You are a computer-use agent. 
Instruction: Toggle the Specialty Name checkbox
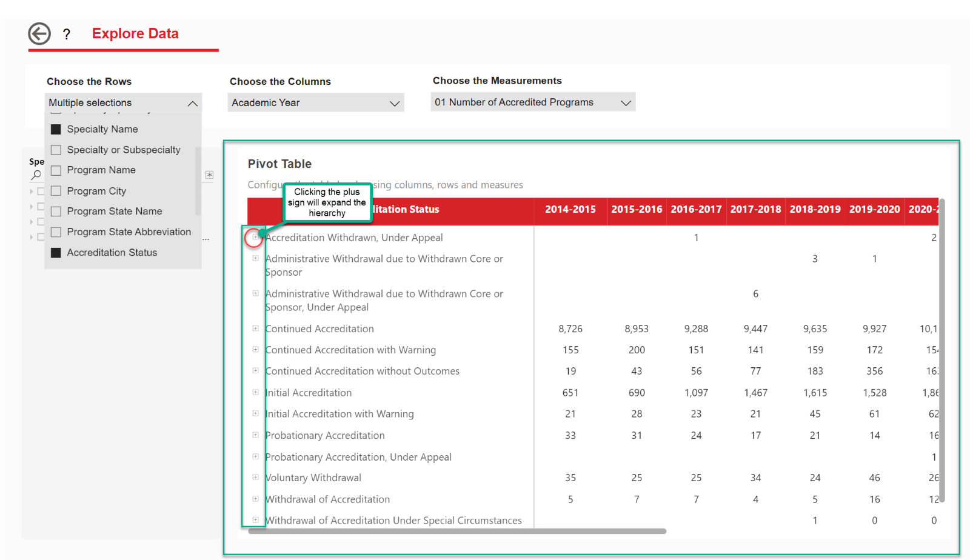tap(56, 129)
